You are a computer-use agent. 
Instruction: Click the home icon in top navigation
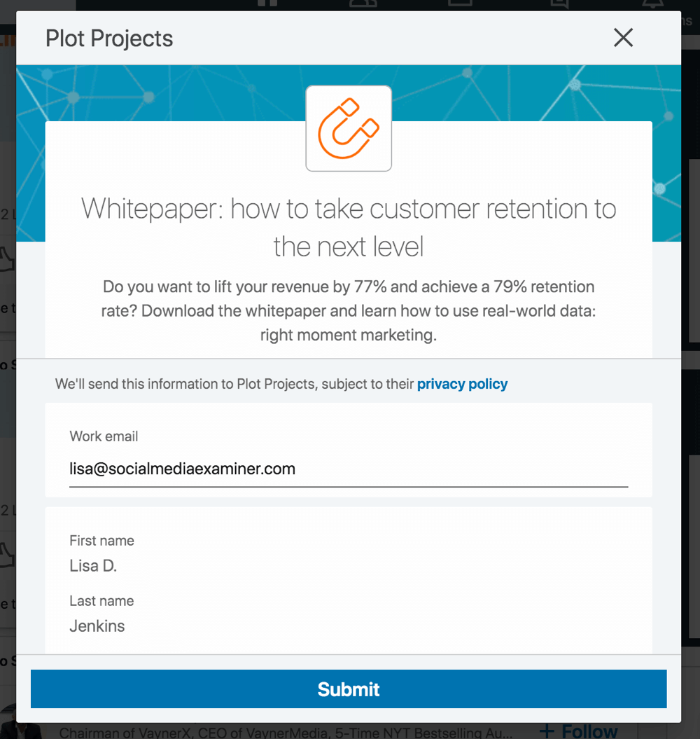[x=267, y=4]
